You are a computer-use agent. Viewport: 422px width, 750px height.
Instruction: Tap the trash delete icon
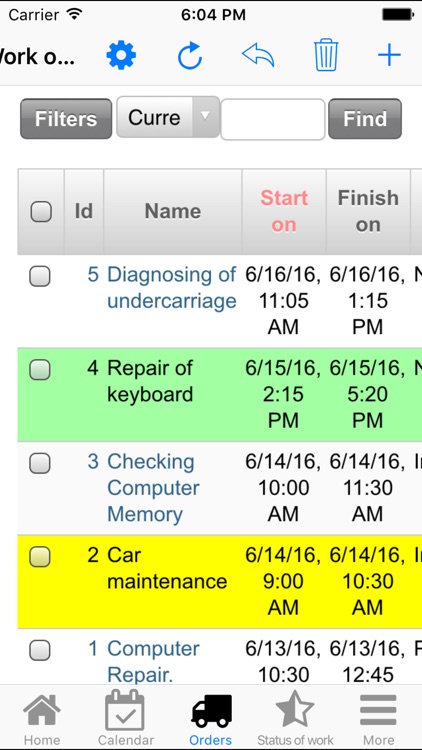coord(326,55)
